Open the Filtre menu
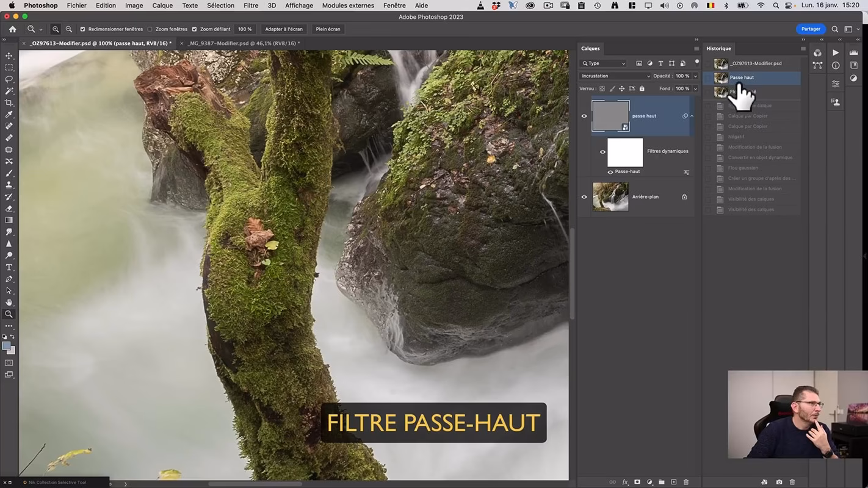Image resolution: width=868 pixels, height=488 pixels. (x=250, y=5)
